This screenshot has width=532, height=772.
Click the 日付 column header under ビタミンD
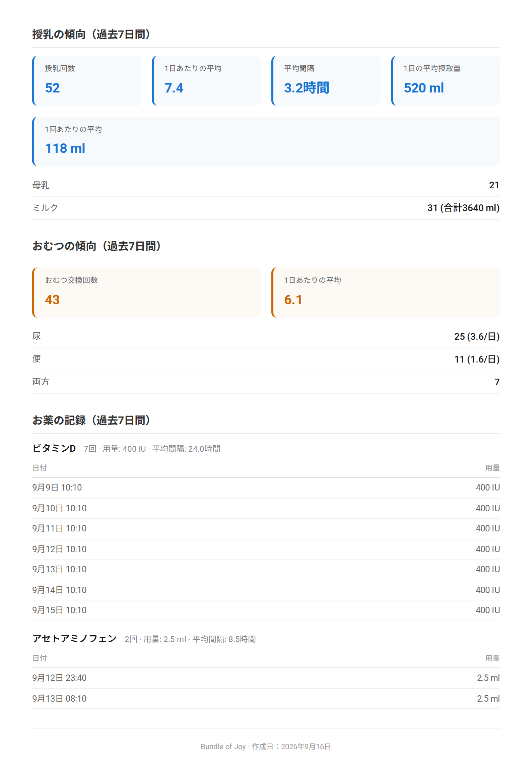pyautogui.click(x=40, y=468)
